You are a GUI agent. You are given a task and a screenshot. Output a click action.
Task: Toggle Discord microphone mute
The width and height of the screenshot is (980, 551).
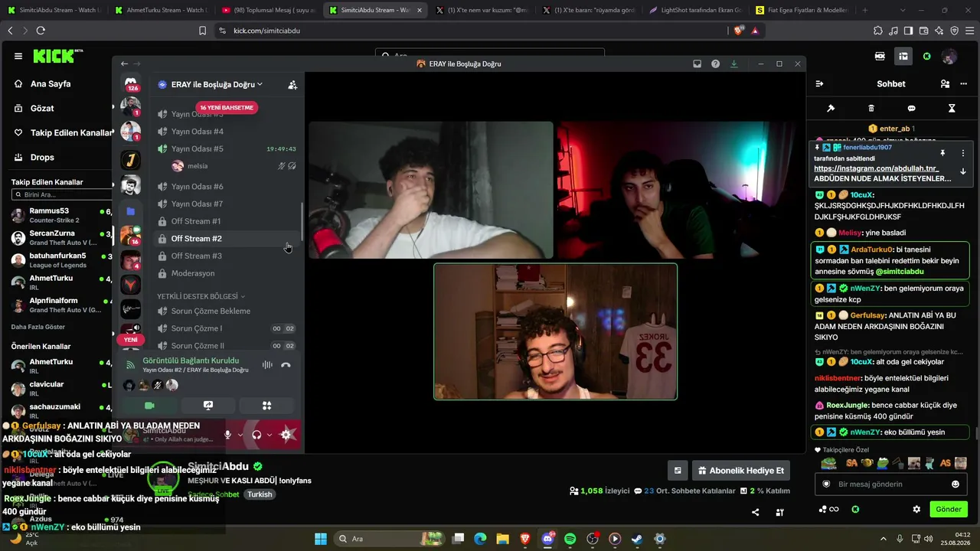point(227,435)
